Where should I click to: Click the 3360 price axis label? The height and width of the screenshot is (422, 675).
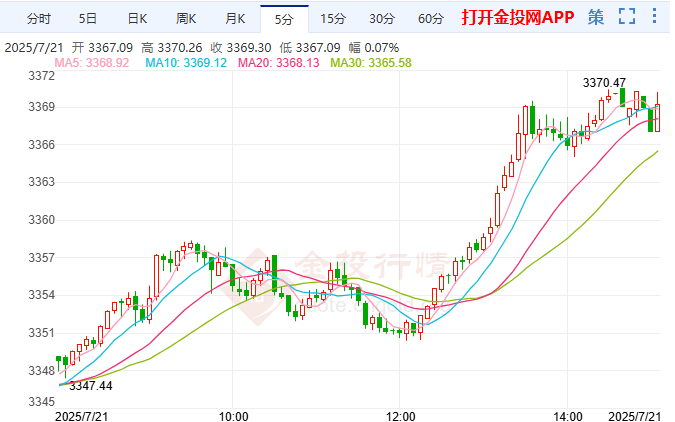tap(42, 220)
